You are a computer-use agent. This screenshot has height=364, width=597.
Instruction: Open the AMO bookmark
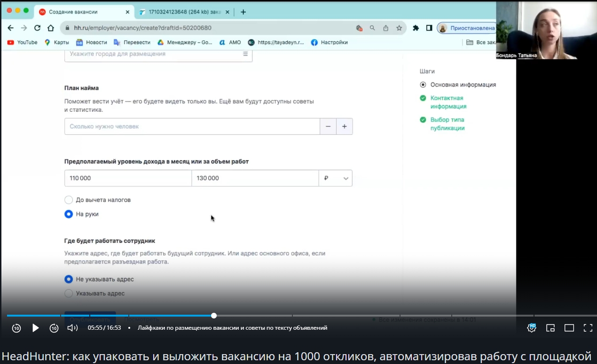(230, 42)
